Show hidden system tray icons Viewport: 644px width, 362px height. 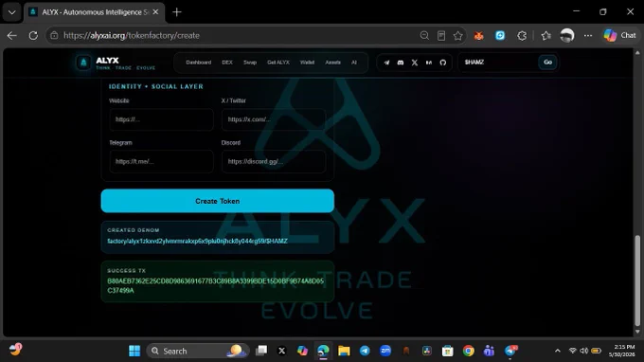557,351
